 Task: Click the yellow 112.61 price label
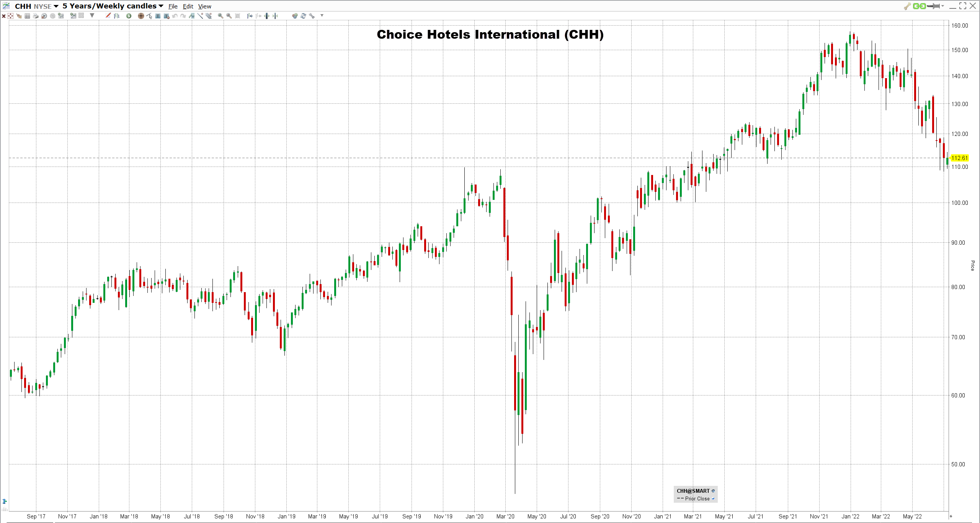pyautogui.click(x=960, y=158)
